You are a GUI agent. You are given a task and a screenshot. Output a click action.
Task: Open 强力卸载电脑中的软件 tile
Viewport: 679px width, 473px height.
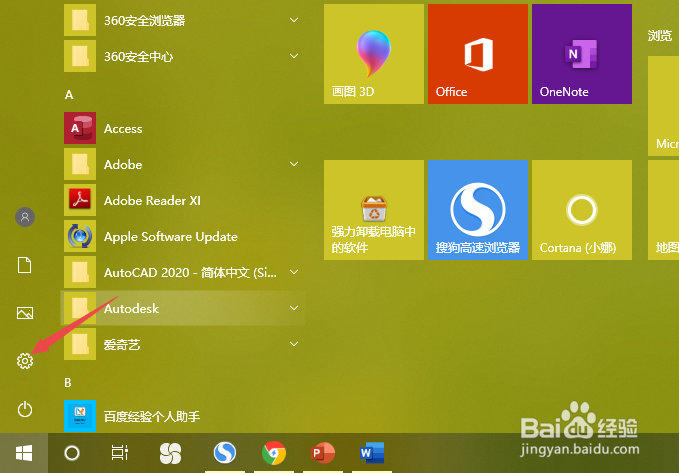pyautogui.click(x=374, y=210)
